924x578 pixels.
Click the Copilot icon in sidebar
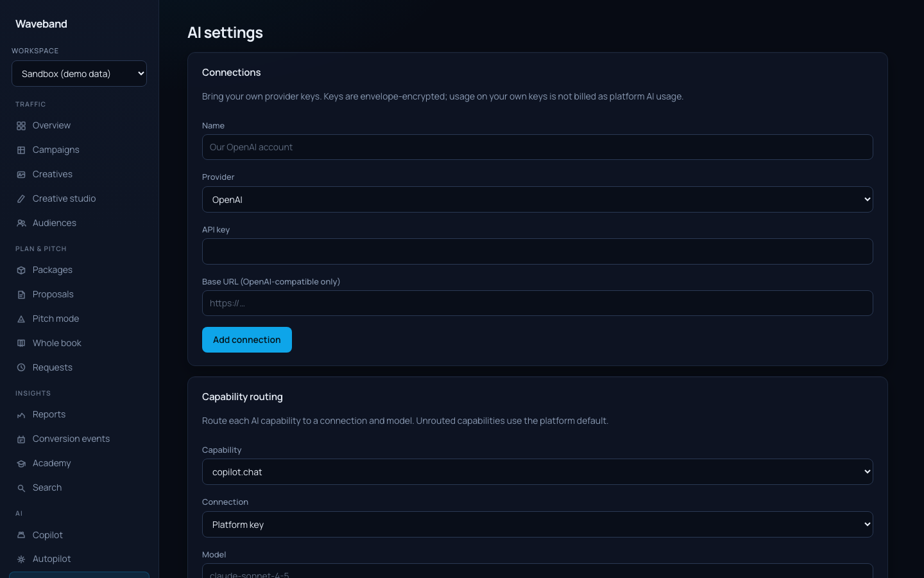tap(21, 535)
